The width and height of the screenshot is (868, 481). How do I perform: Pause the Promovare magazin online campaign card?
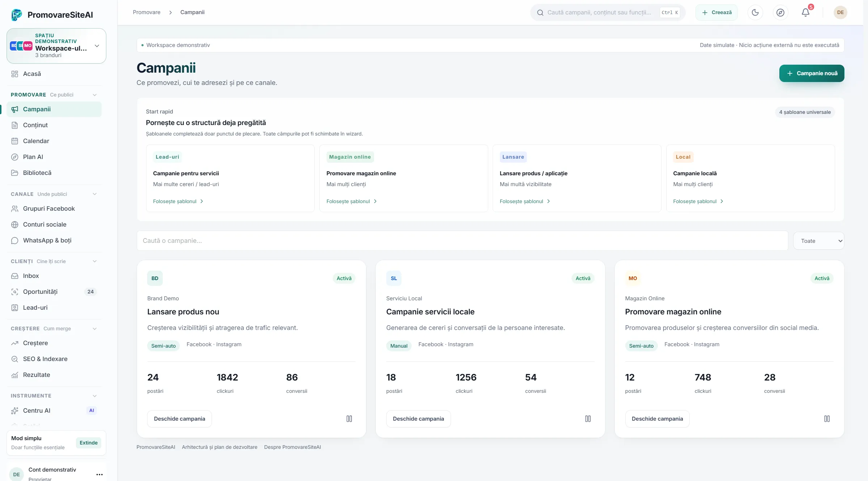tap(827, 419)
